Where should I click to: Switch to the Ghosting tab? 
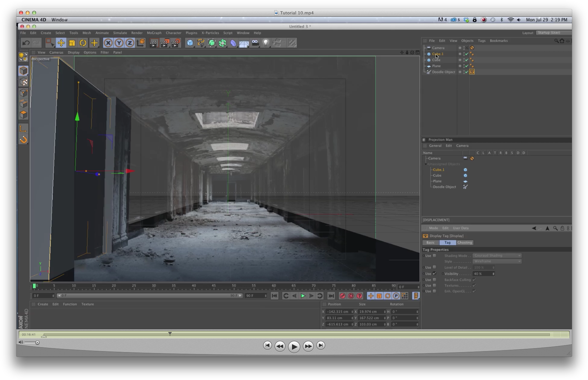[464, 243]
